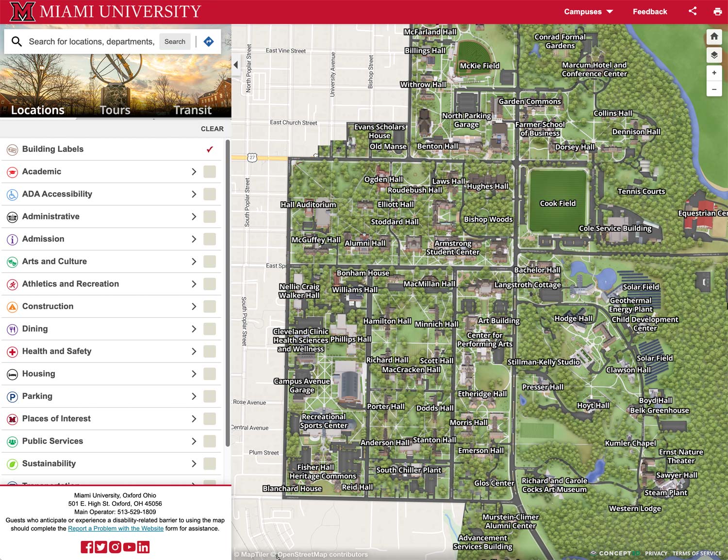
Task: Click inside the location search field
Action: click(x=92, y=41)
